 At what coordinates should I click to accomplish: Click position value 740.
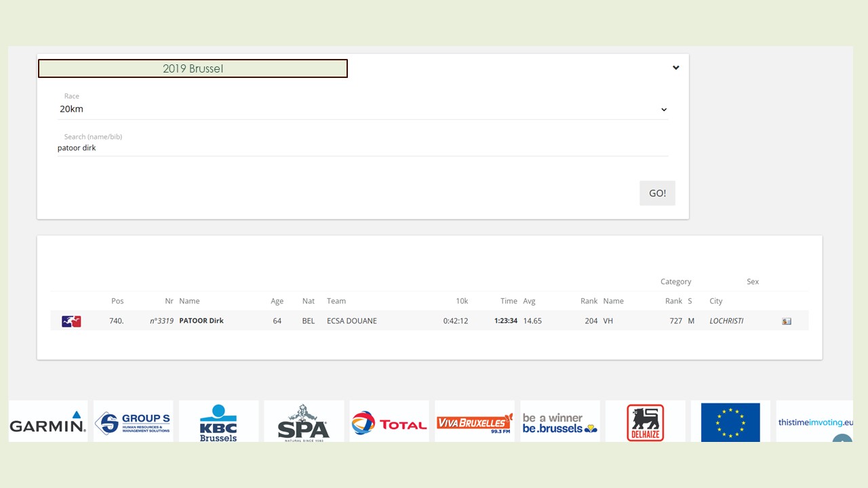pyautogui.click(x=117, y=321)
